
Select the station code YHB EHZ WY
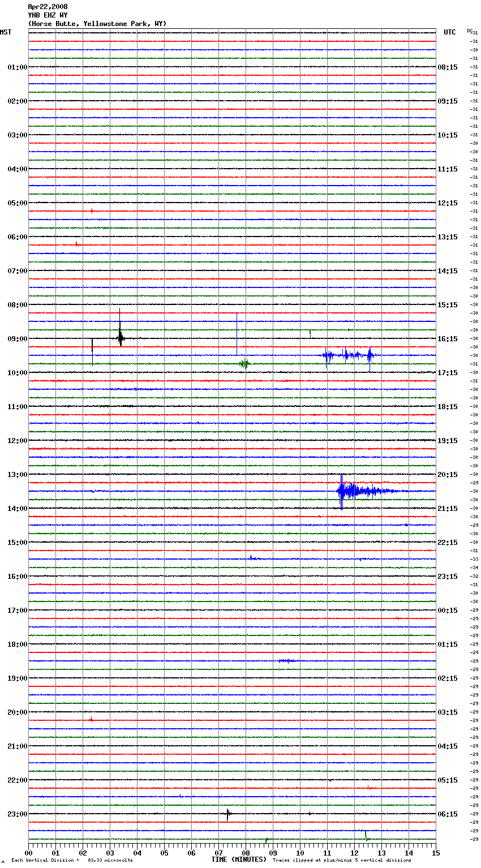pyautogui.click(x=48, y=15)
